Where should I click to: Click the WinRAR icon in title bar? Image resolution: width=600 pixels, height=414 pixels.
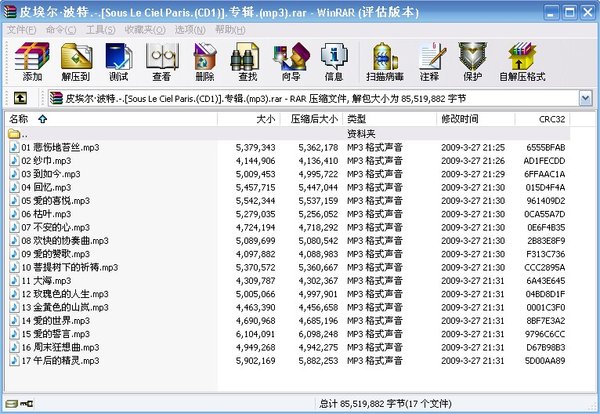10,12
